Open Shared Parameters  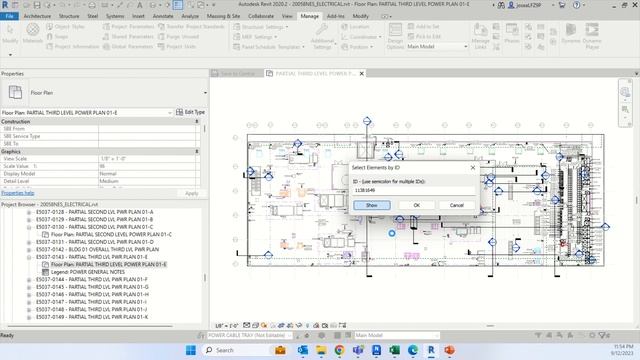[x=128, y=36]
